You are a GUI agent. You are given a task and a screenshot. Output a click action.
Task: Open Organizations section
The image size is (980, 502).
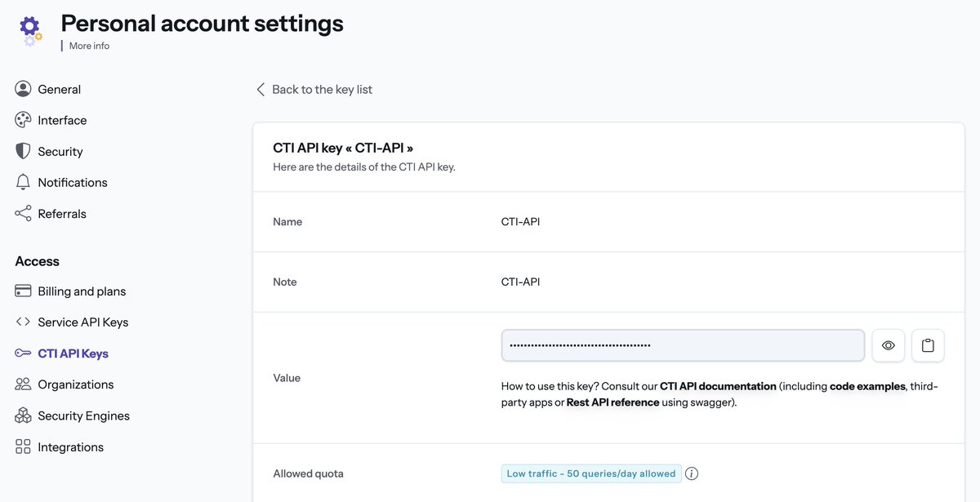pos(76,384)
